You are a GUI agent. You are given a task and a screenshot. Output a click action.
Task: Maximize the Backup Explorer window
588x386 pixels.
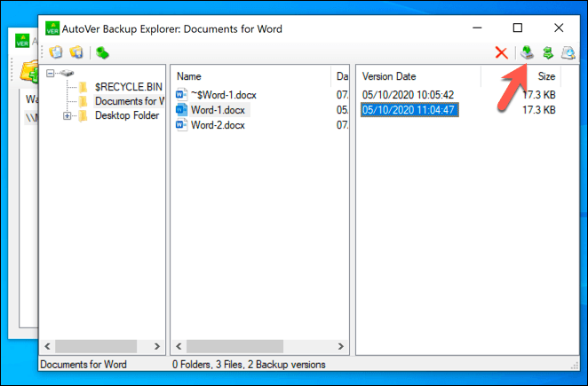(518, 28)
